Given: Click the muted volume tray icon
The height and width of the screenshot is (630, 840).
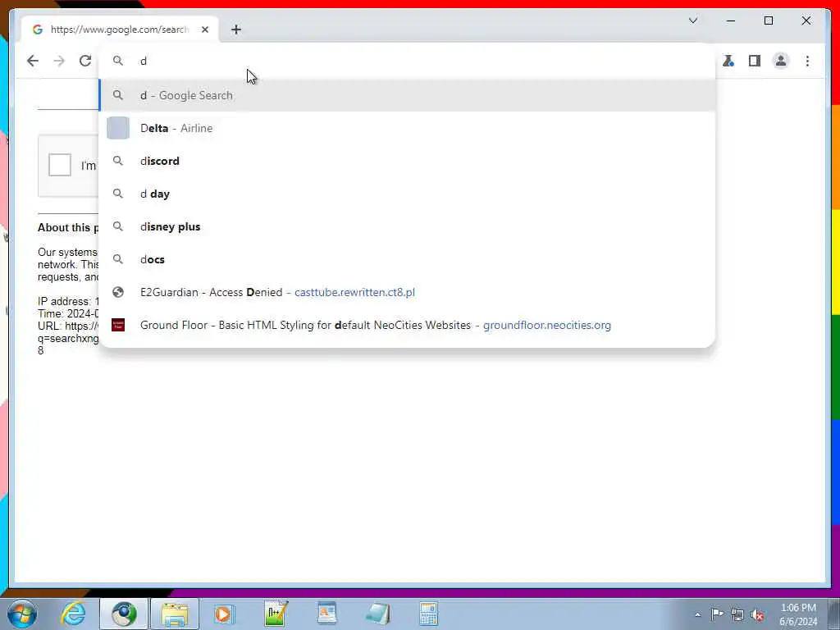Looking at the screenshot, I should click(x=757, y=614).
